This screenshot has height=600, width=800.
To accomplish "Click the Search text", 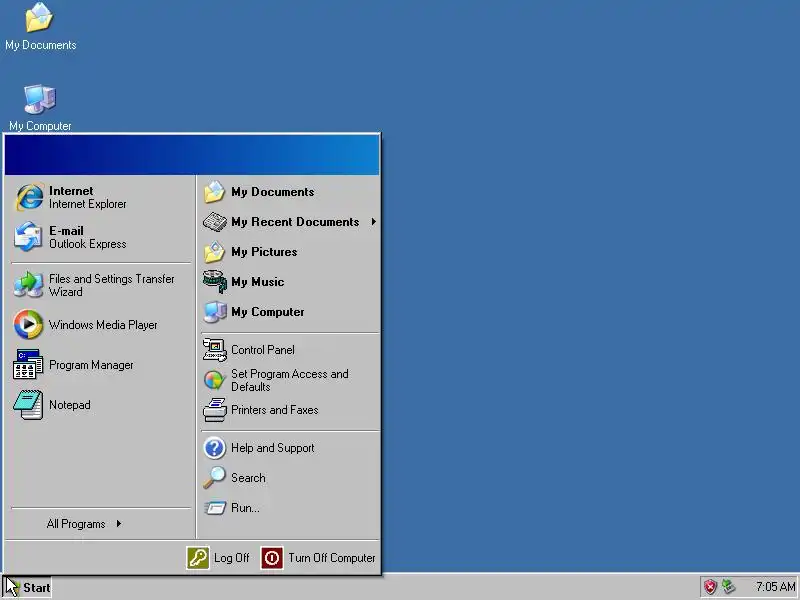I will (248, 478).
